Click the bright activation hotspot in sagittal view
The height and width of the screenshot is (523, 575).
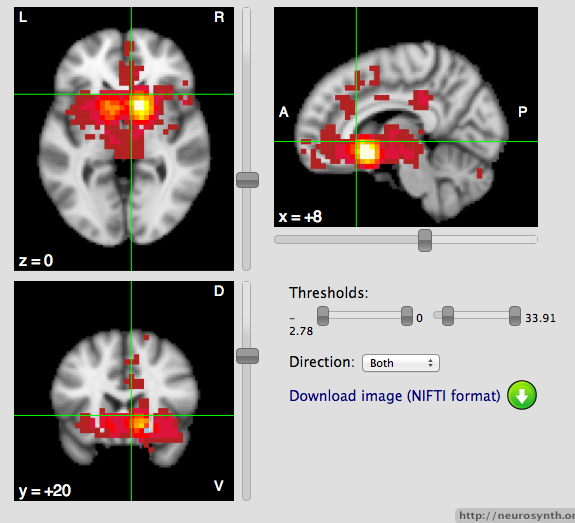(367, 152)
